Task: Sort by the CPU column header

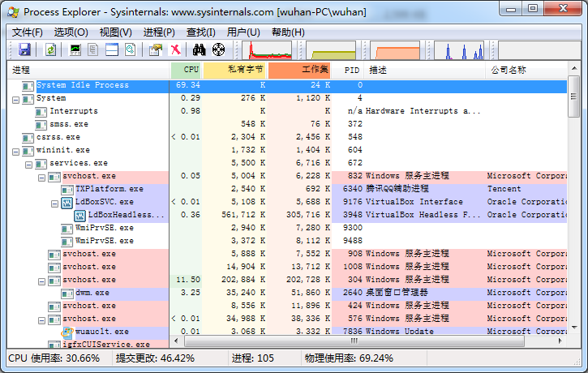Action: click(x=186, y=70)
